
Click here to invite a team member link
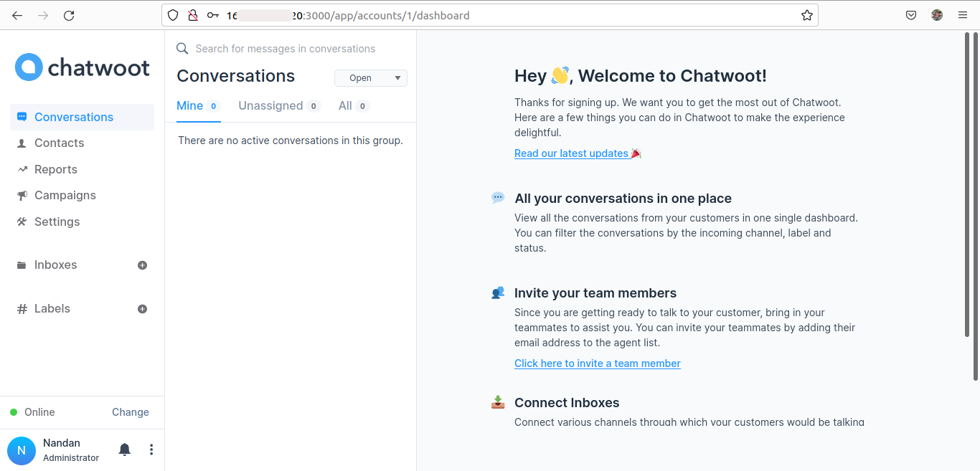(x=598, y=363)
